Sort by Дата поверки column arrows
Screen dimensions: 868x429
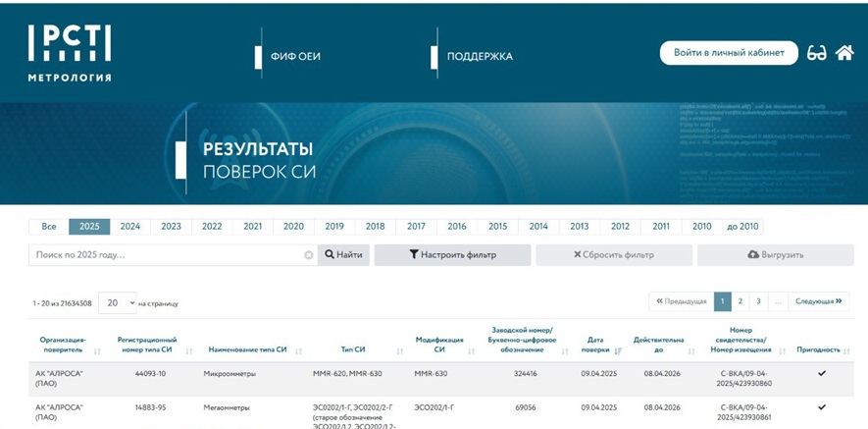(618, 350)
